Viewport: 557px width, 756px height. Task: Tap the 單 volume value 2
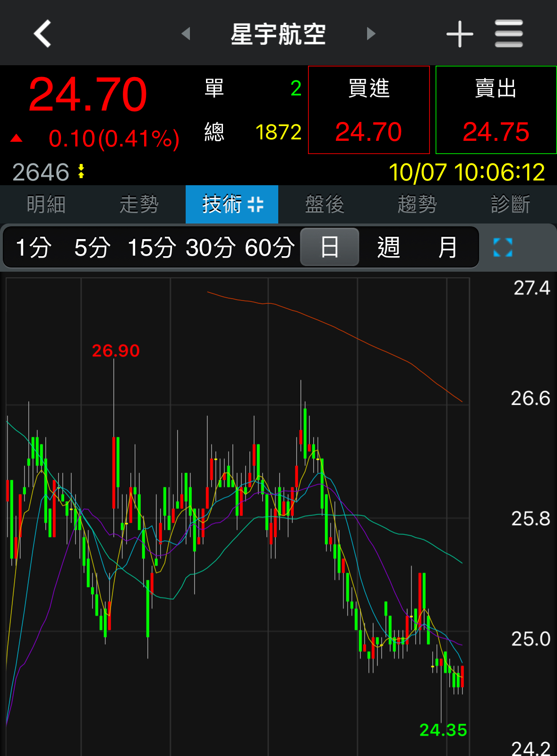pyautogui.click(x=296, y=88)
